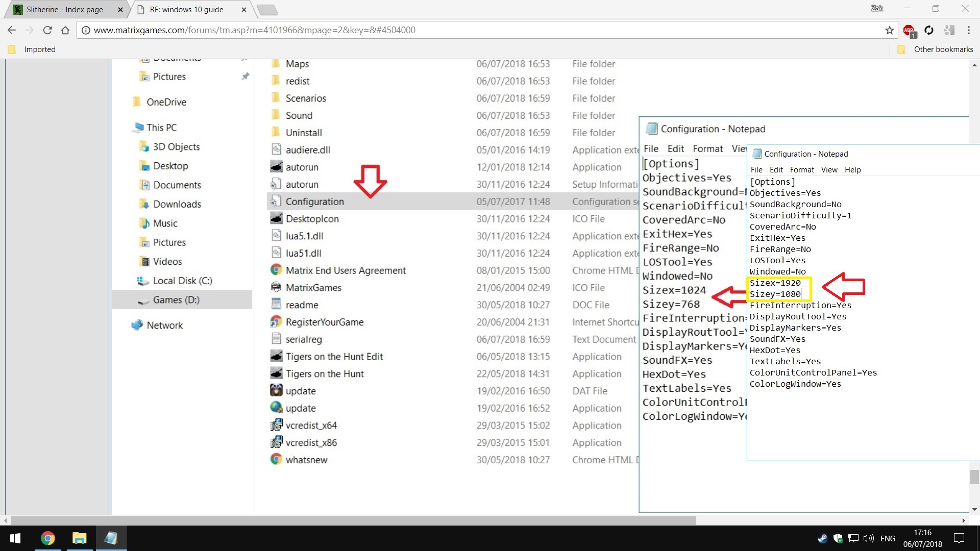Open Chrome from the taskbar
This screenshot has height=551, width=980.
pyautogui.click(x=48, y=538)
